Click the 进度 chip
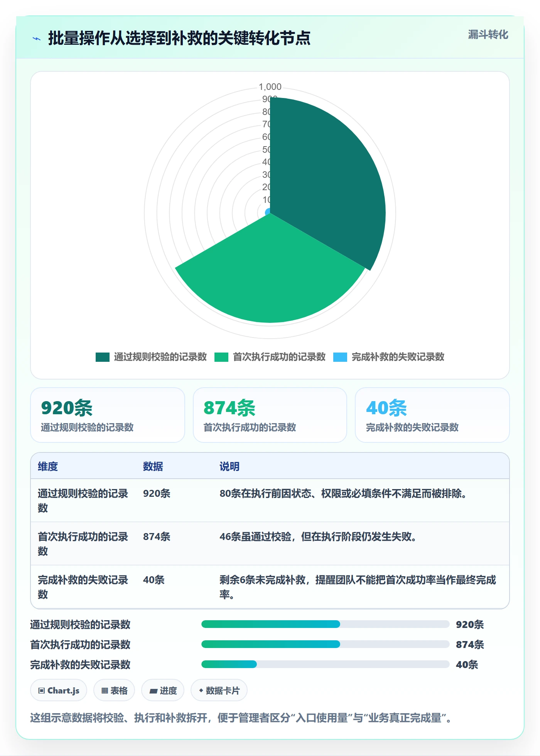Image resolution: width=540 pixels, height=756 pixels. [x=163, y=690]
